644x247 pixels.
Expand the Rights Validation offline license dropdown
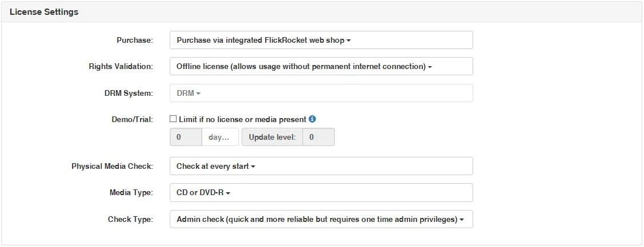point(321,66)
